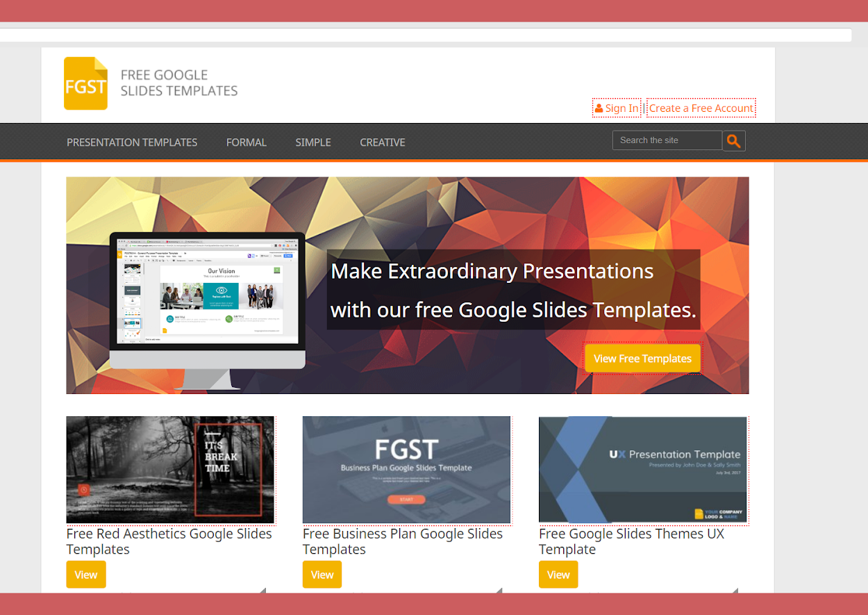Image resolution: width=868 pixels, height=615 pixels.
Task: Choose the Creative navigation item
Action: pos(383,142)
